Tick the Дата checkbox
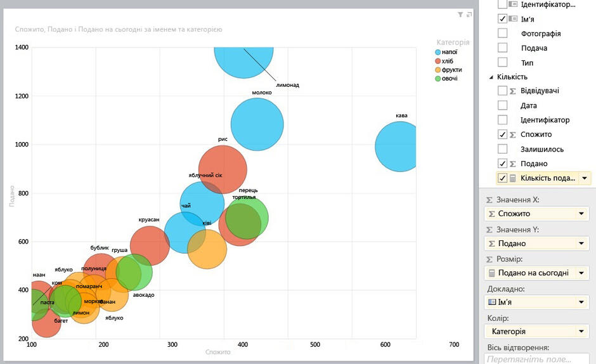 (503, 105)
